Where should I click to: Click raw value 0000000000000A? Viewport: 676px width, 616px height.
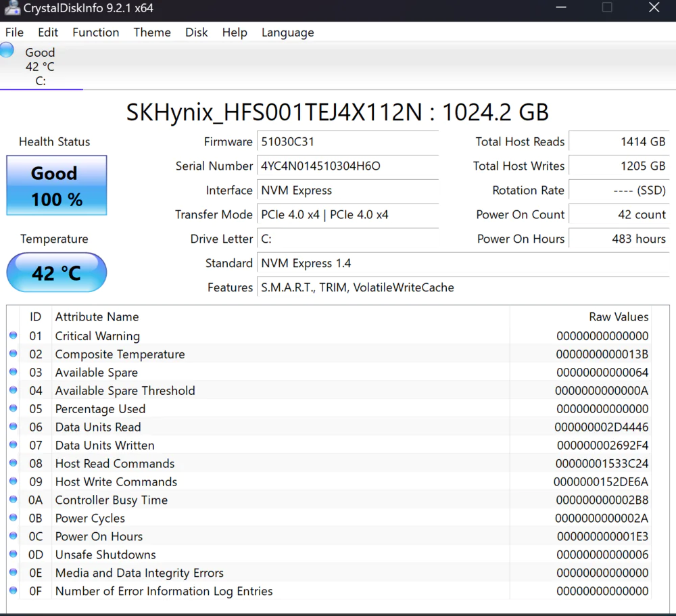coord(602,390)
